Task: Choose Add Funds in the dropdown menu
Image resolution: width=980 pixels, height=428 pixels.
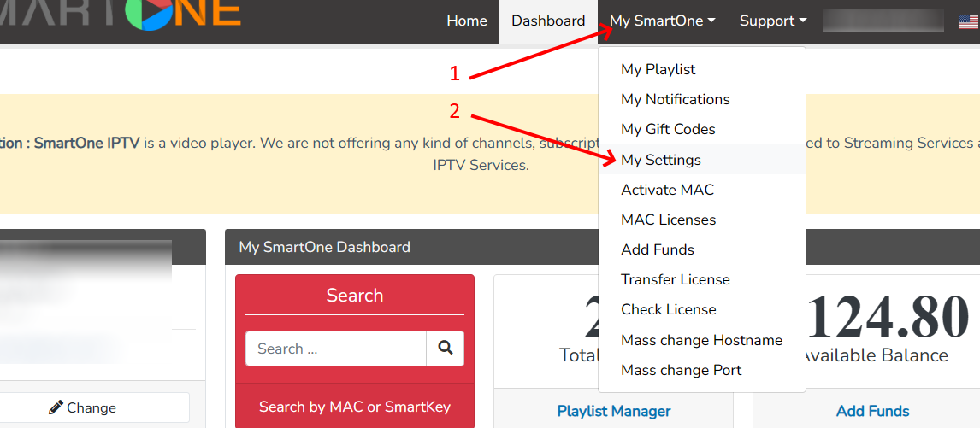Action: [702, 250]
